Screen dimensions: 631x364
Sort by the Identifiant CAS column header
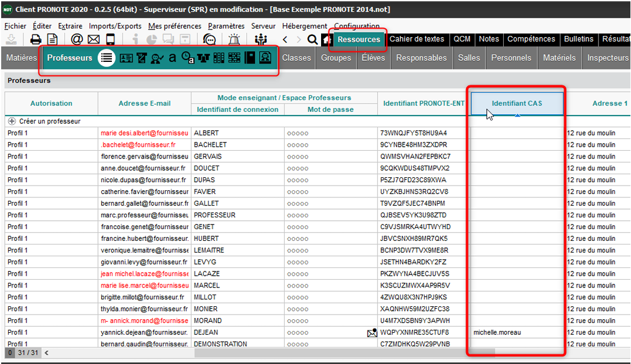click(x=517, y=103)
